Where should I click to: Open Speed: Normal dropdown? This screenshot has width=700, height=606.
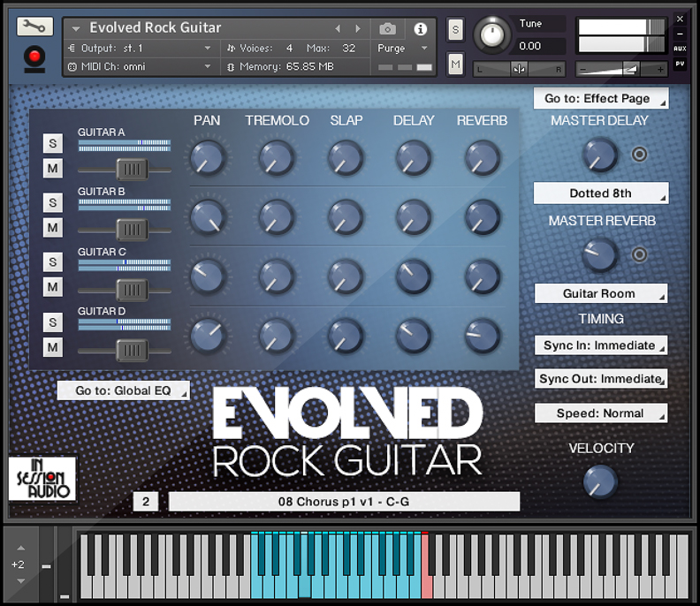601,413
